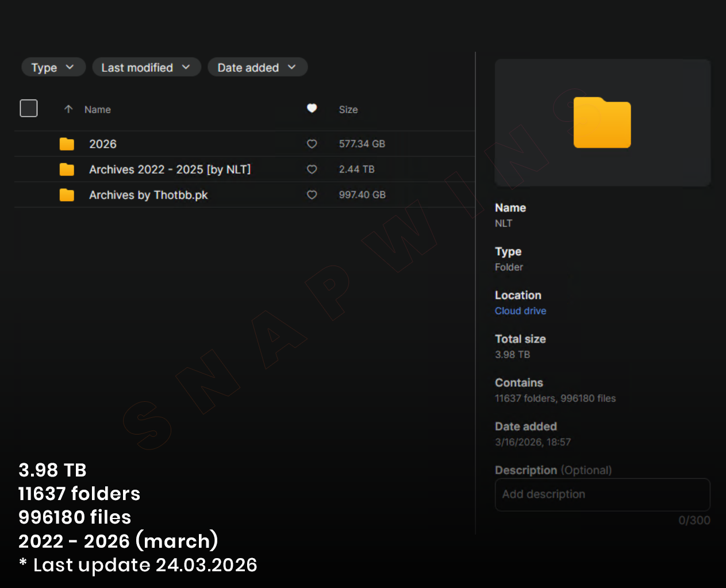Sort by favourites using header heart icon
Image resolution: width=726 pixels, height=588 pixels.
coord(312,108)
